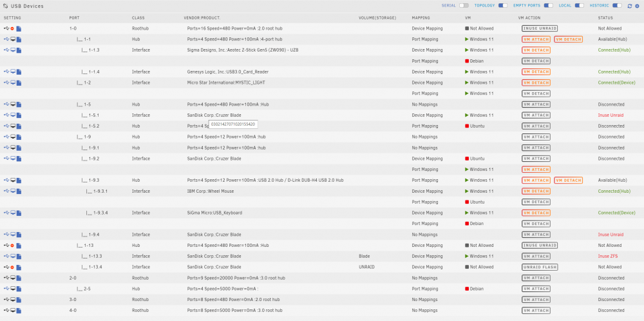Click the USB Devices title icon

tap(5, 6)
